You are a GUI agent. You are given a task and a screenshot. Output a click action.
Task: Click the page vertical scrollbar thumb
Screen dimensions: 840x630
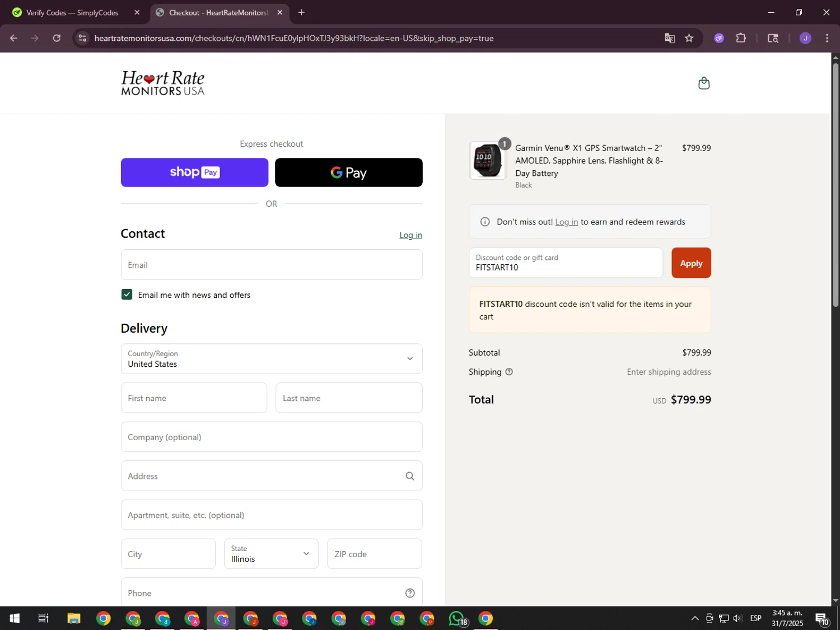point(836,185)
